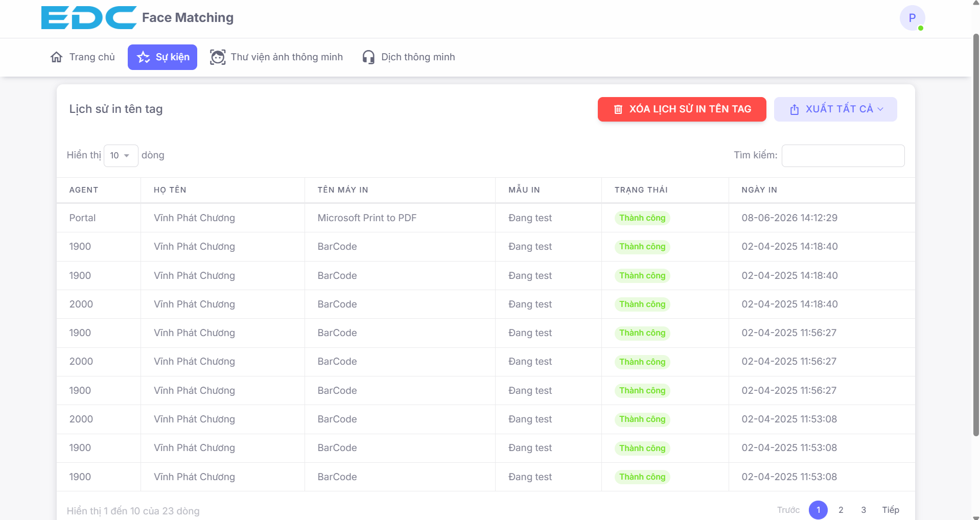Open the Sự kiện tab
This screenshot has width=980, height=520.
pyautogui.click(x=162, y=57)
